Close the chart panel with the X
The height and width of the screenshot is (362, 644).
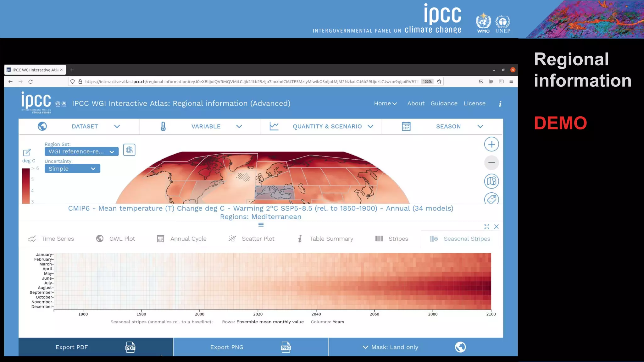point(496,227)
